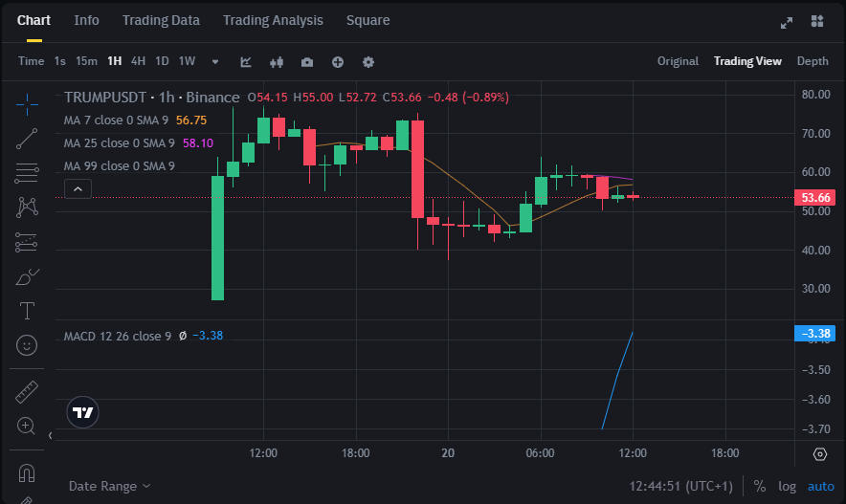
Task: Select the 1s interval
Action: 60,61
